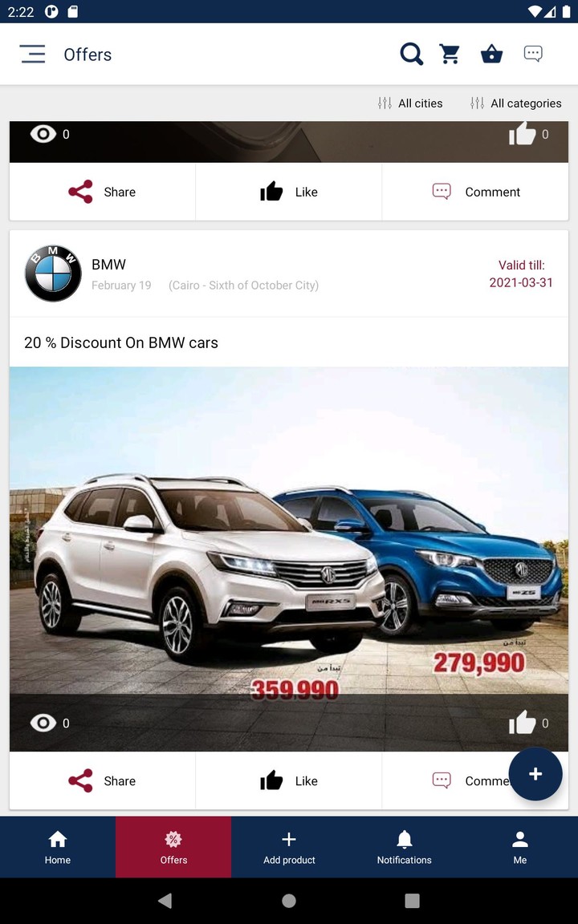
Task: Switch to the Home tab
Action: (58, 847)
